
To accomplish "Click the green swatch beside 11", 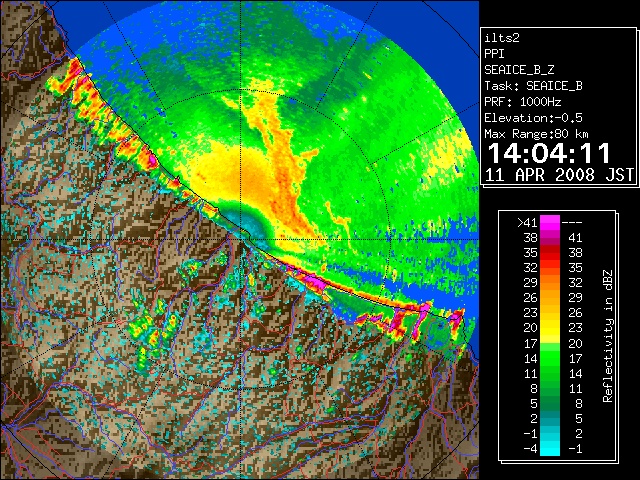I will click(550, 373).
